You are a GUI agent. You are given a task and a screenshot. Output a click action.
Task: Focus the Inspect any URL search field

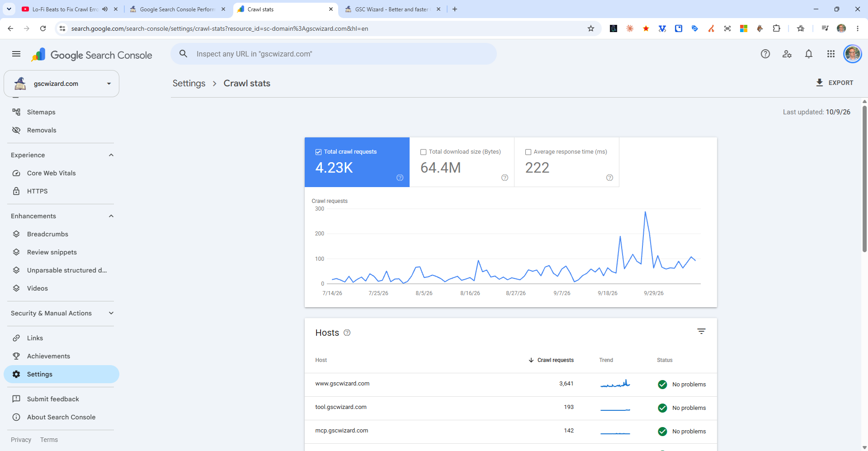coord(334,54)
